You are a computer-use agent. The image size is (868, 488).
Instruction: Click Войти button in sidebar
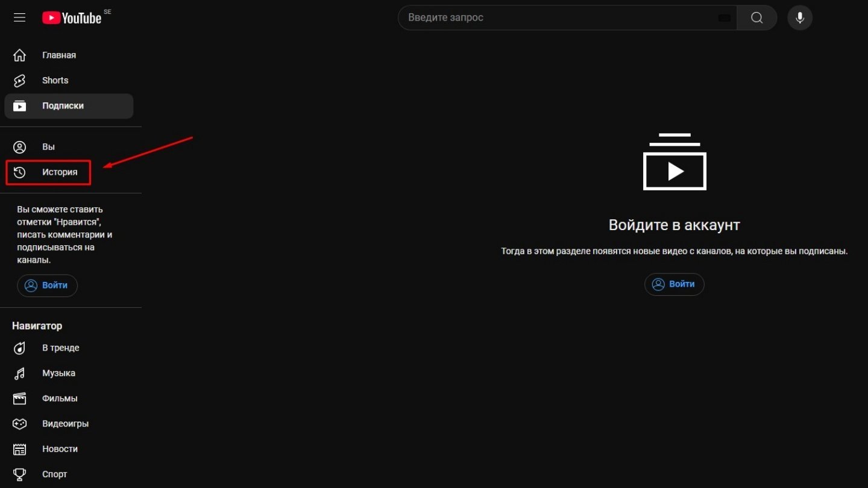click(47, 286)
